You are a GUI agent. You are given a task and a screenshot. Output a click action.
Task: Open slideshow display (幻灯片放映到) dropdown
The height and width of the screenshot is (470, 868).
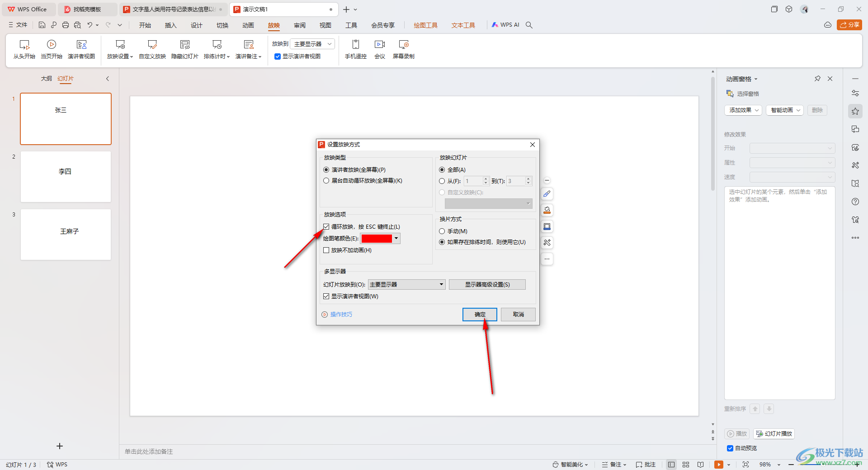click(x=407, y=284)
